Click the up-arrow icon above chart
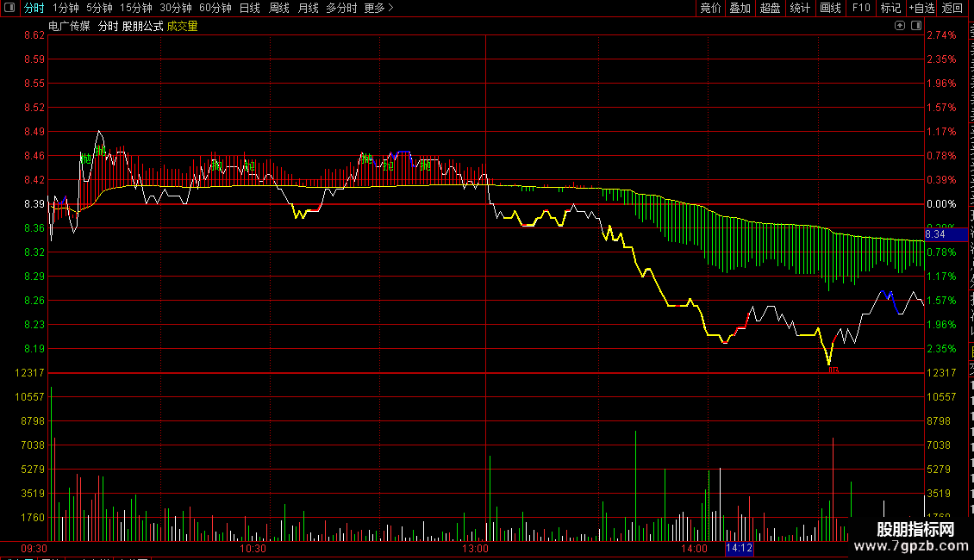The image size is (974, 560). (x=900, y=26)
